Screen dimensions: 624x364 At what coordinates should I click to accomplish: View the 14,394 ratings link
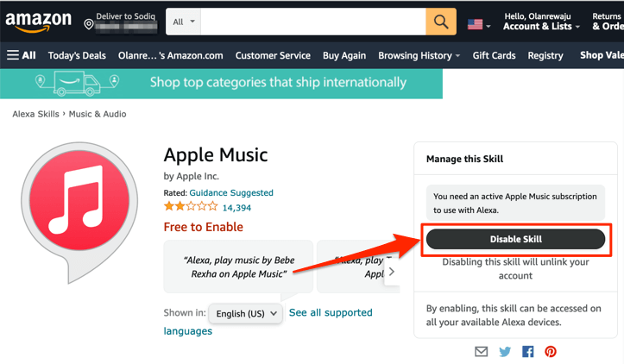click(x=236, y=208)
